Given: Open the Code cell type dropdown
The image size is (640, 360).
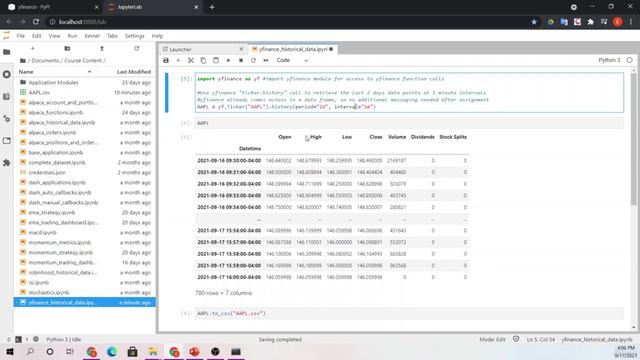Looking at the screenshot, I should (x=292, y=60).
